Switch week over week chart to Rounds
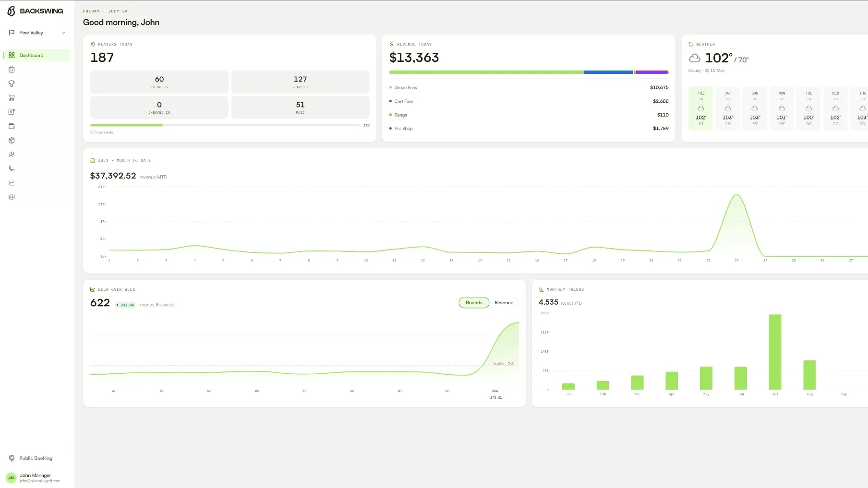868x488 pixels. point(474,303)
